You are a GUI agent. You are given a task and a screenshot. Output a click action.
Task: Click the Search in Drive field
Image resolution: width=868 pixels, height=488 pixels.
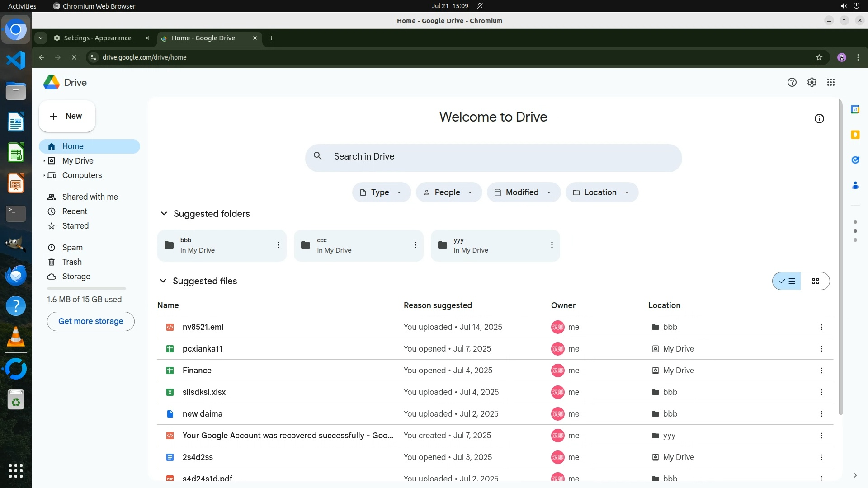[493, 156]
